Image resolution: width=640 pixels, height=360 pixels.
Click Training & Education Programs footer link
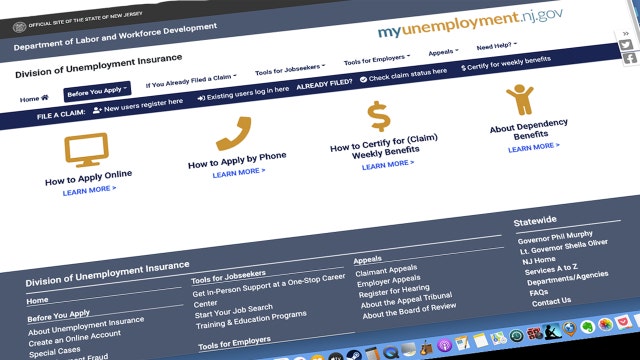[251, 320]
